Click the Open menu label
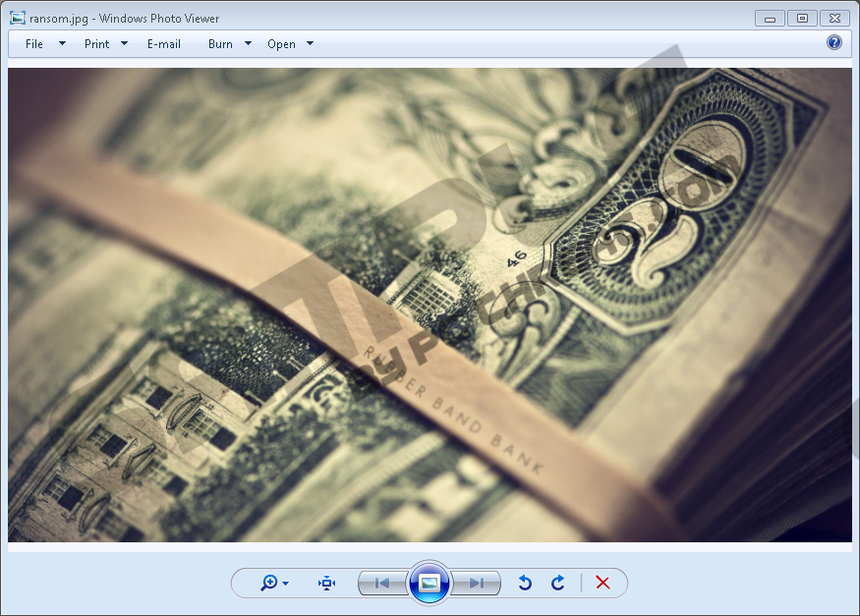Screen dimensions: 860x616 click(x=281, y=43)
